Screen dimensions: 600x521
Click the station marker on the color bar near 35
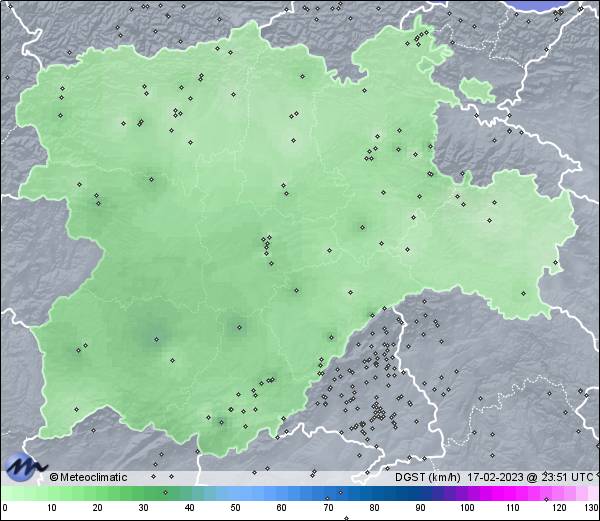point(165,492)
